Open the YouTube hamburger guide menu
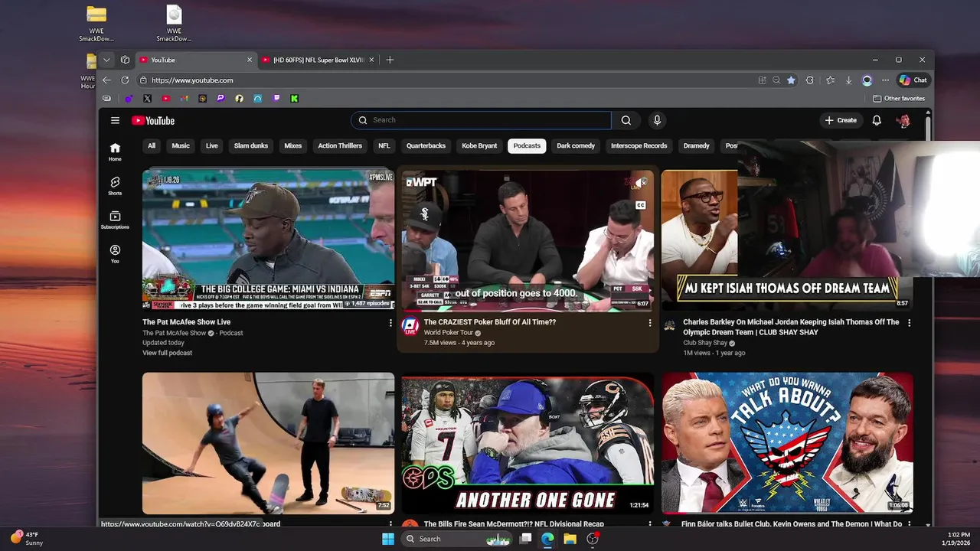 [115, 120]
